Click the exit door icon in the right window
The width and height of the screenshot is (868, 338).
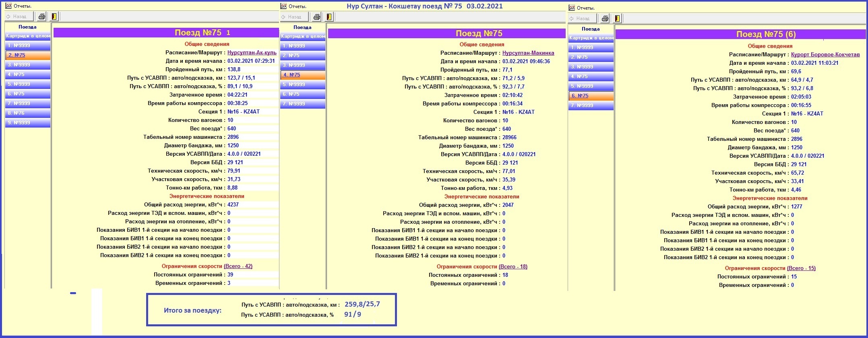tap(617, 19)
